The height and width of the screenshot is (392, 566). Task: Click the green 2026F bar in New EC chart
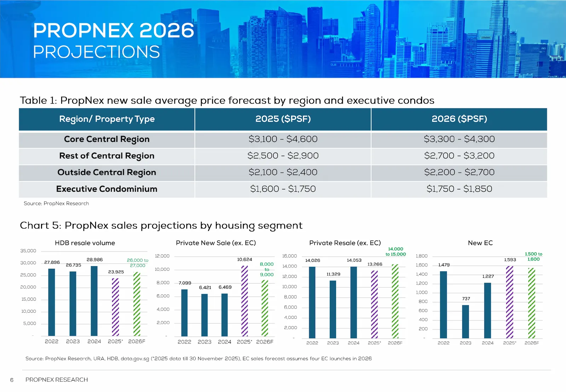(532, 303)
